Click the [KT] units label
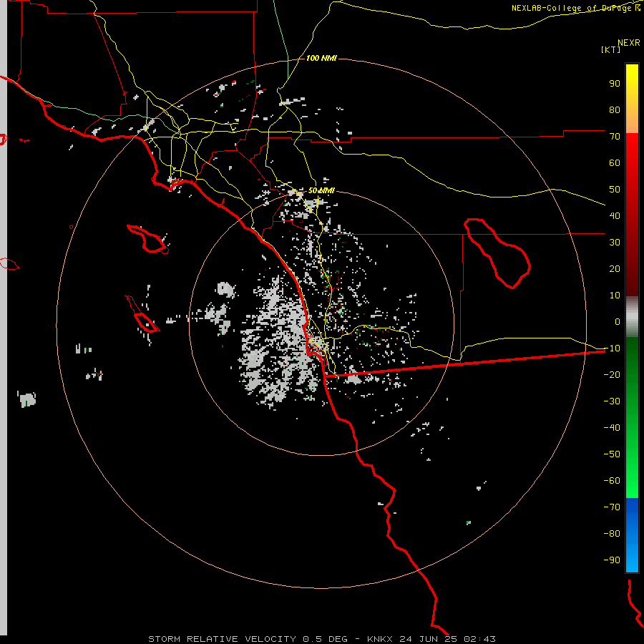The width and height of the screenshot is (644, 644). [x=610, y=49]
